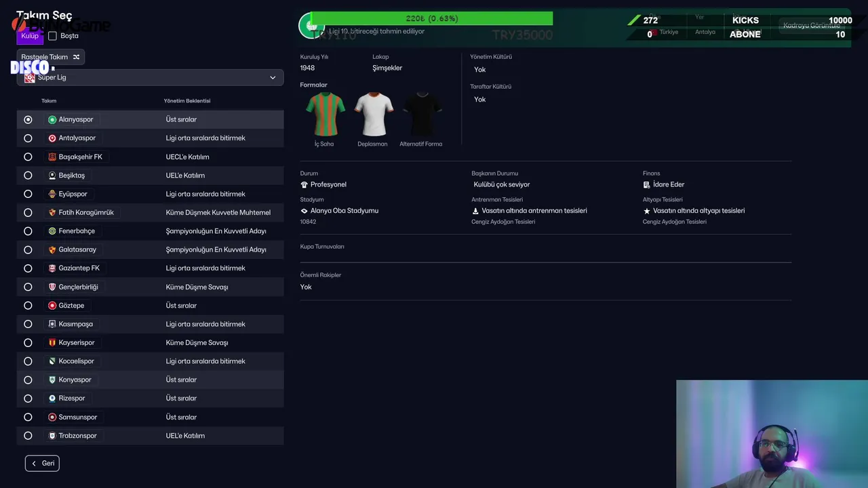Select the Trabzonspor radio button
This screenshot has width=868, height=488.
28,436
